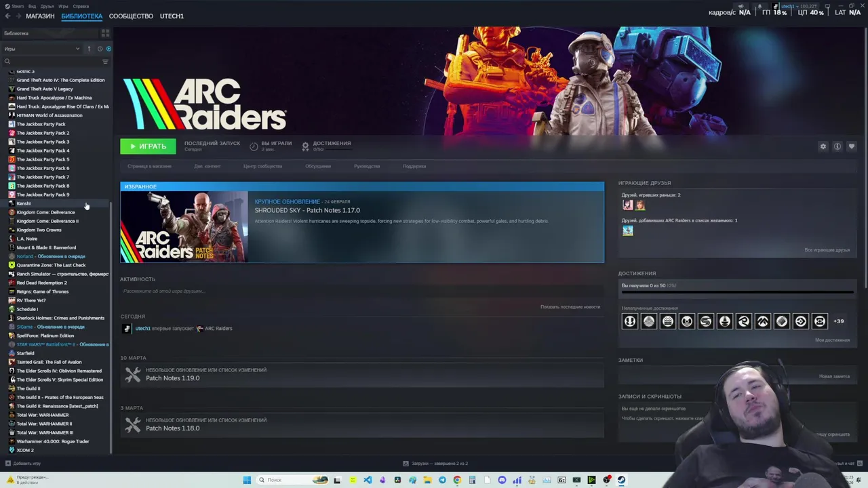Click Новая заметка button

click(x=834, y=376)
